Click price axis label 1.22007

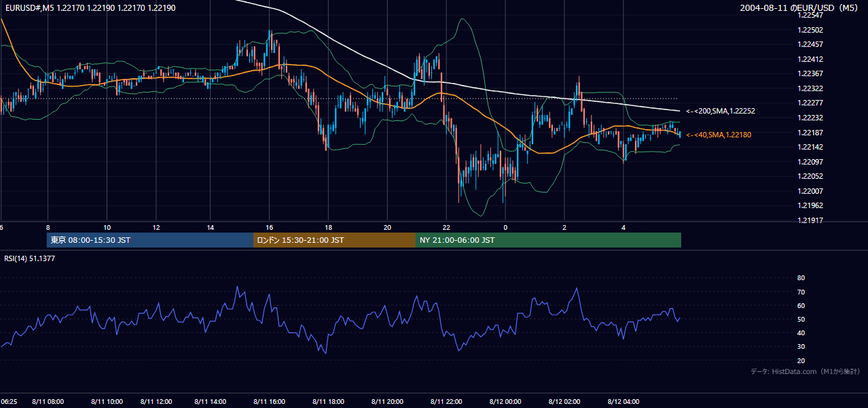(810, 190)
